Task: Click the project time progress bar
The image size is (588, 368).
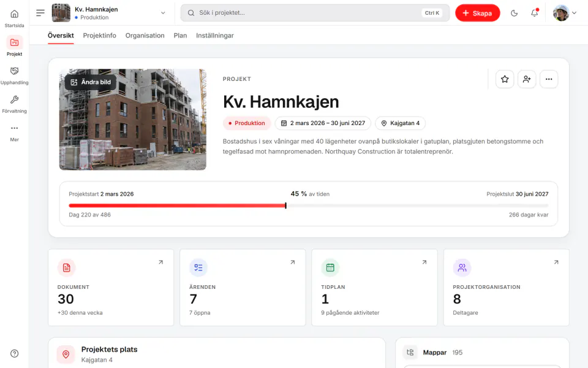Action: pos(308,205)
